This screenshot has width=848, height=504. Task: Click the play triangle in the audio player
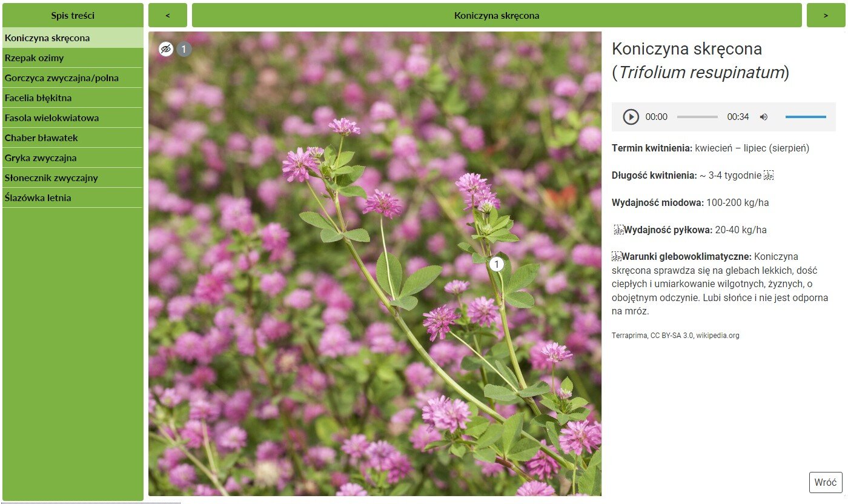click(x=630, y=116)
